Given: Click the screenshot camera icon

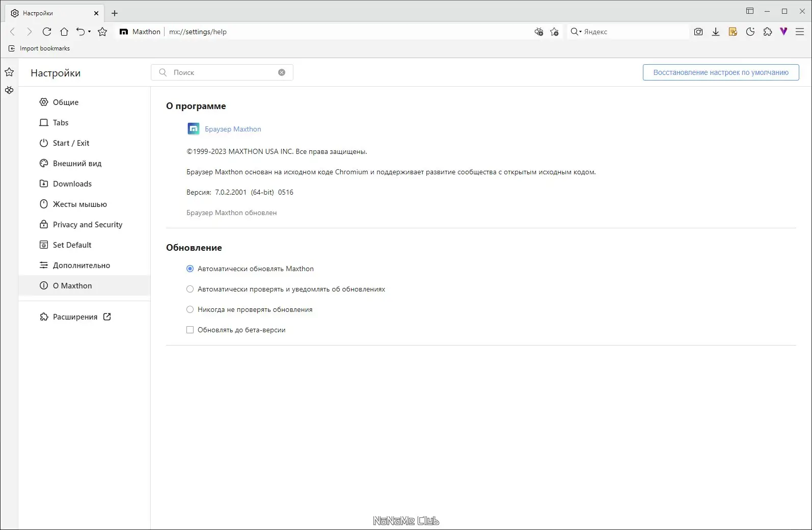Looking at the screenshot, I should (698, 32).
